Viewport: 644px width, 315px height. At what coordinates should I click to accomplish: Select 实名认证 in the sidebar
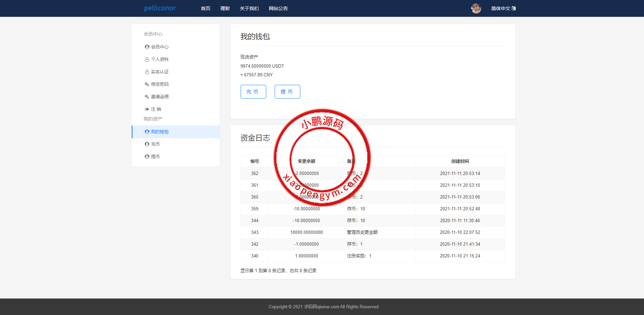click(160, 72)
